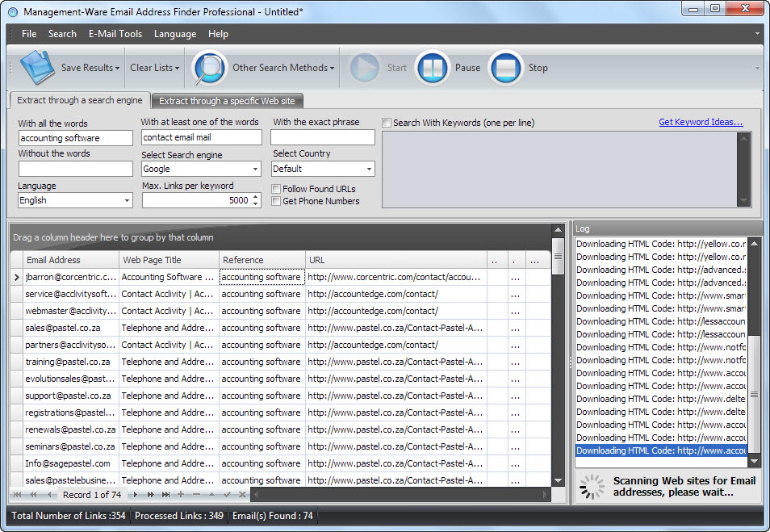
Task: Sort by URL column header
Action: (395, 260)
